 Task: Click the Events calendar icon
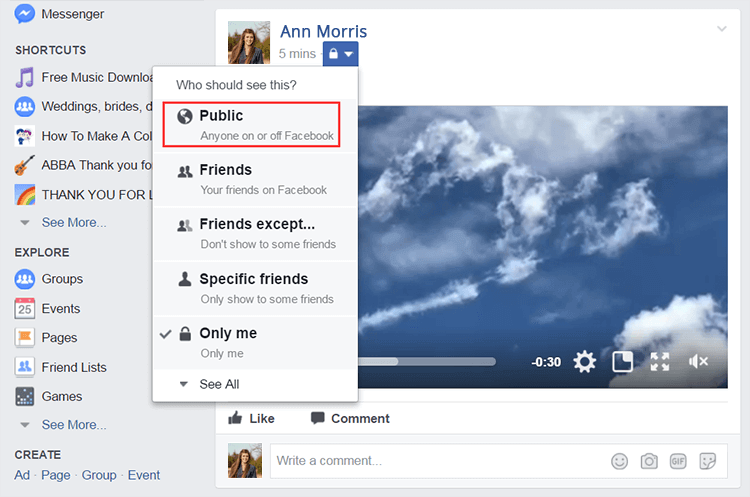tap(24, 309)
